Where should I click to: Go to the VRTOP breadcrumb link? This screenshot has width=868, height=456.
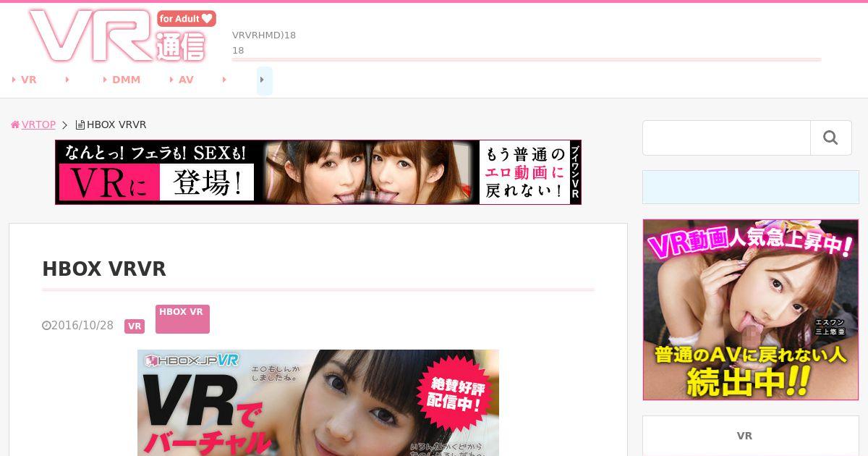point(38,124)
